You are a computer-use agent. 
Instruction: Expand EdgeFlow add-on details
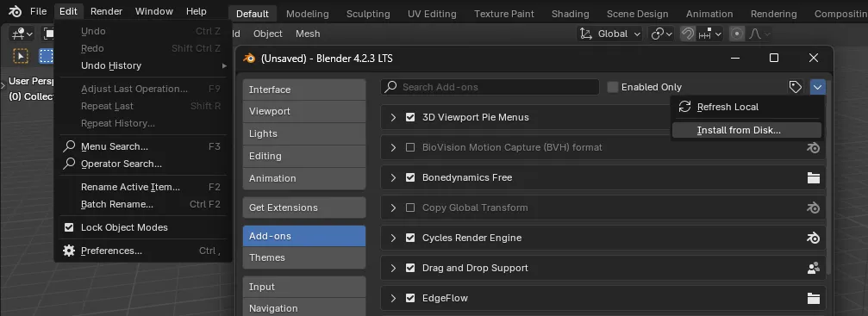click(x=393, y=298)
